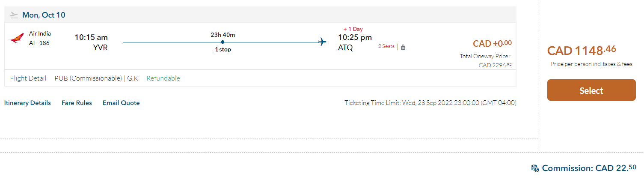
Task: Open Itinerary Details
Action: (x=27, y=103)
